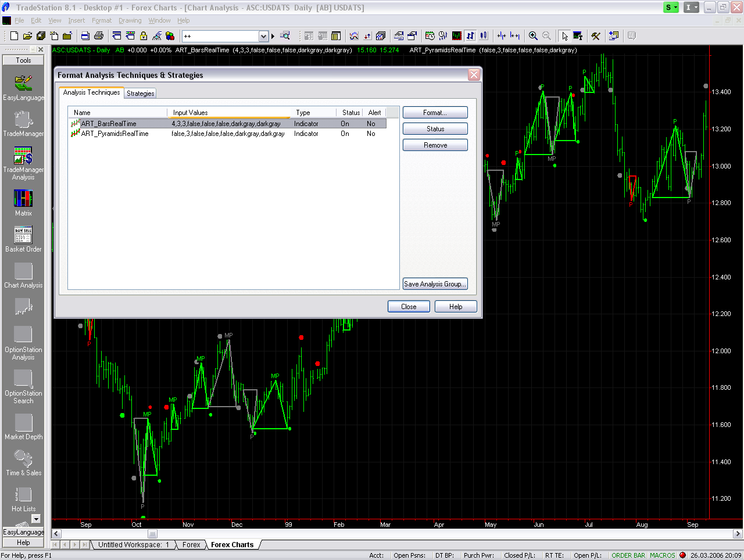Toggle the candlestick chart type button

tap(484, 36)
